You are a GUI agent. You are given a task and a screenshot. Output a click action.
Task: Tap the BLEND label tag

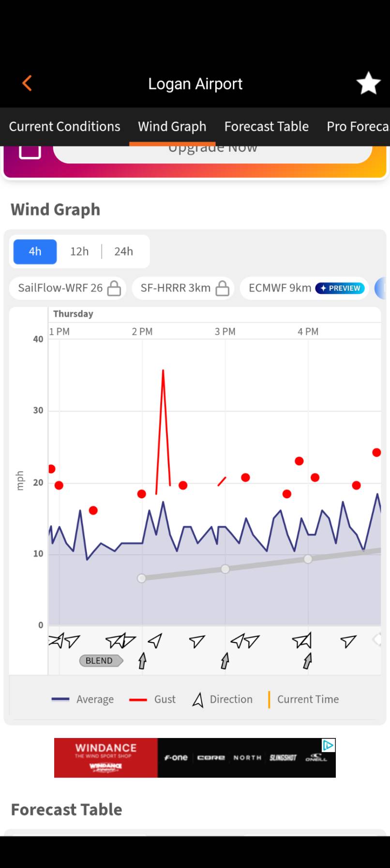[x=101, y=661]
